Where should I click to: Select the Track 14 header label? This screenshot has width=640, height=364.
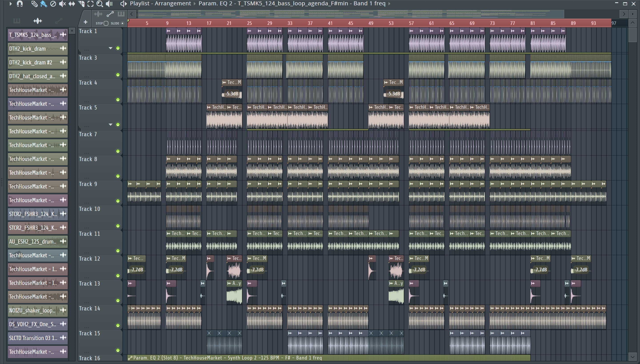point(90,308)
